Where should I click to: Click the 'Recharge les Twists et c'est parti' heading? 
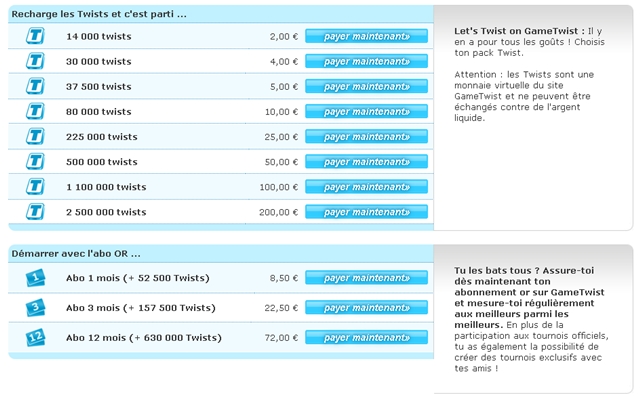tap(99, 14)
